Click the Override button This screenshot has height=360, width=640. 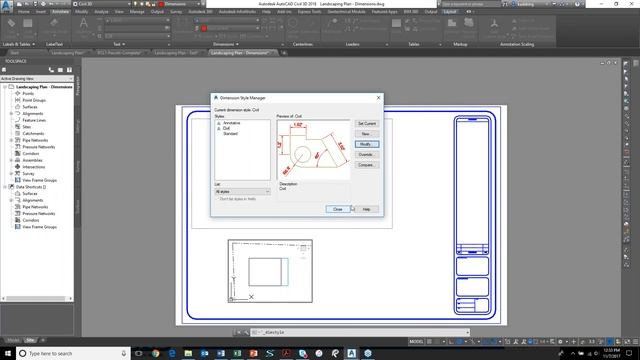coord(367,155)
